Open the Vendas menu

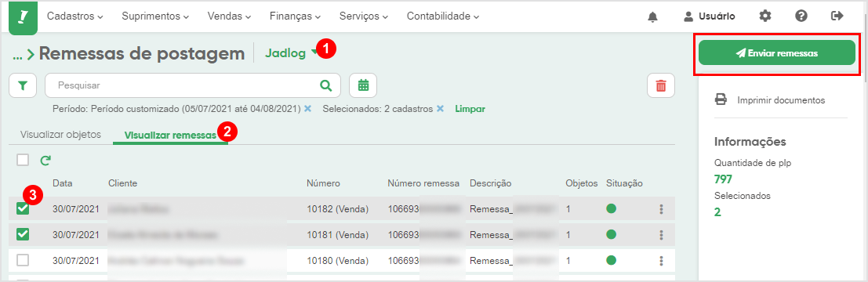pos(229,16)
